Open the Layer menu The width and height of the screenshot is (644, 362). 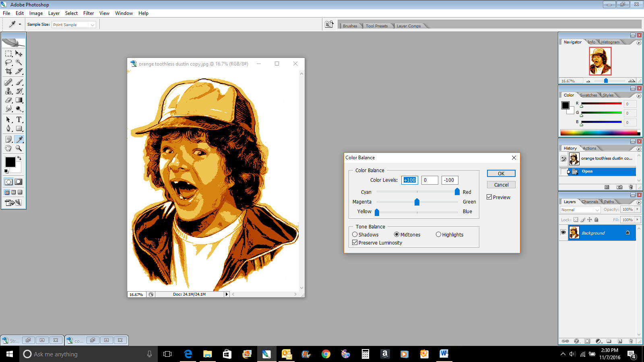coord(54,13)
